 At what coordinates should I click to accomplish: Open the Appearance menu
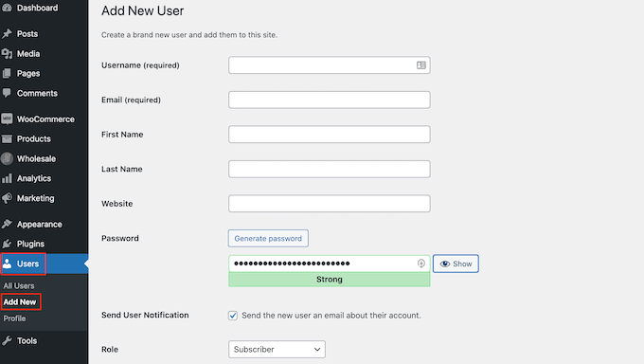coord(40,224)
